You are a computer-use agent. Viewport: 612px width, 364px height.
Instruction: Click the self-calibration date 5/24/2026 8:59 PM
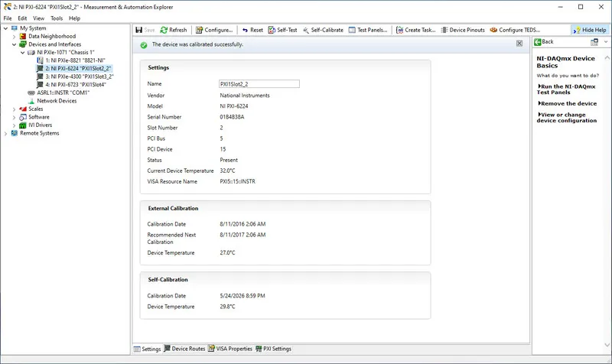243,296
